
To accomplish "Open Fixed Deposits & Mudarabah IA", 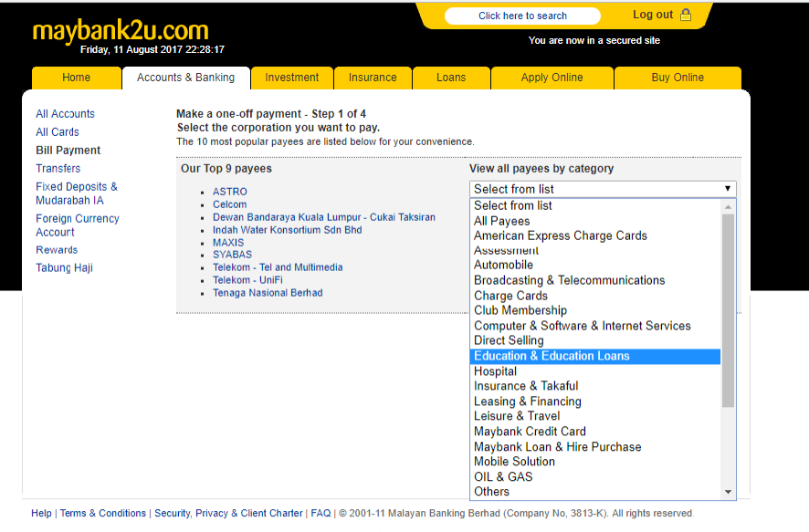I will 77,193.
